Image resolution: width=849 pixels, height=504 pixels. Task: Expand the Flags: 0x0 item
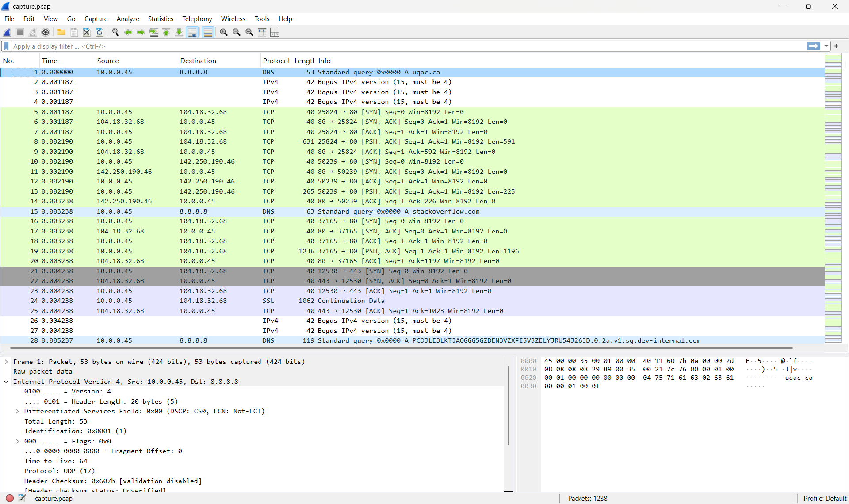point(17,441)
